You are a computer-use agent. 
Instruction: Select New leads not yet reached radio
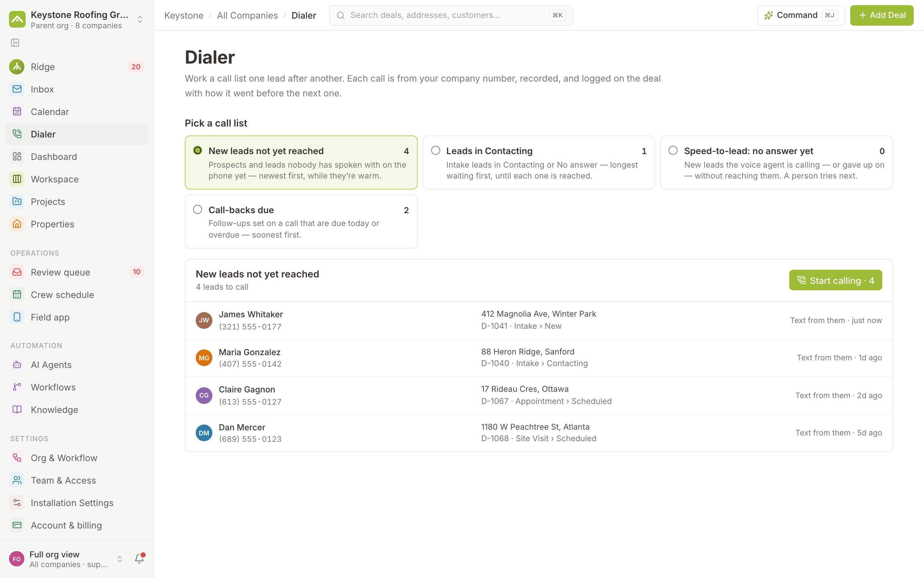tap(197, 150)
